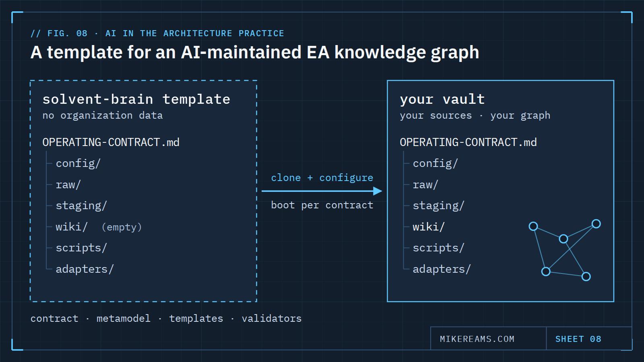This screenshot has width=644, height=362.
Task: Click the 'boot per contract' label
Action: click(322, 205)
